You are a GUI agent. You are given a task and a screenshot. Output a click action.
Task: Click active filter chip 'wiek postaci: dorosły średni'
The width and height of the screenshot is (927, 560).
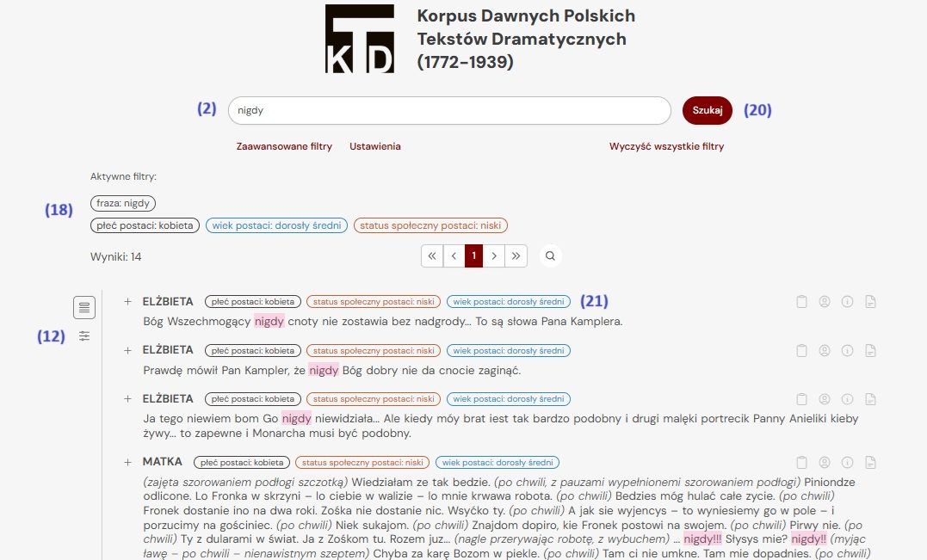[276, 225]
